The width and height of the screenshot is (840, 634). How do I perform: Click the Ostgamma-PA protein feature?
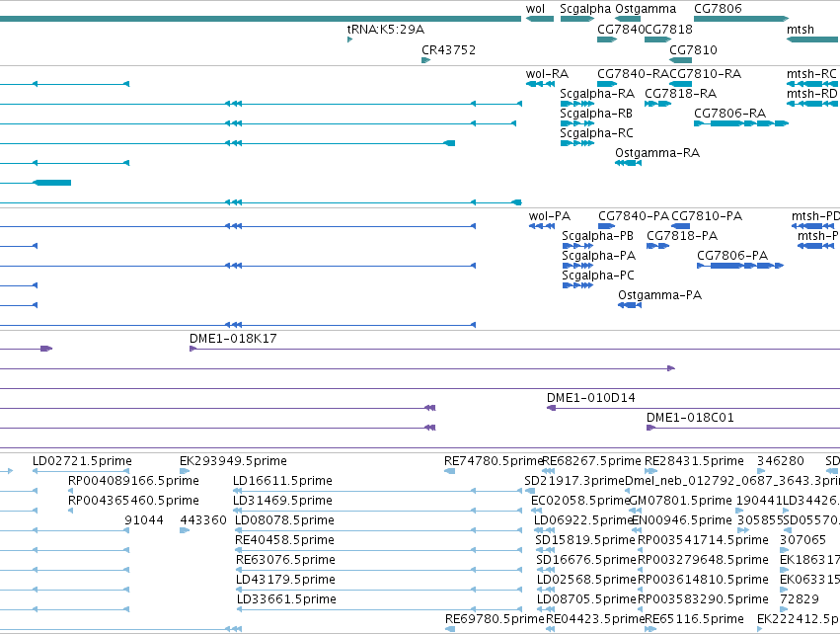pos(630,305)
